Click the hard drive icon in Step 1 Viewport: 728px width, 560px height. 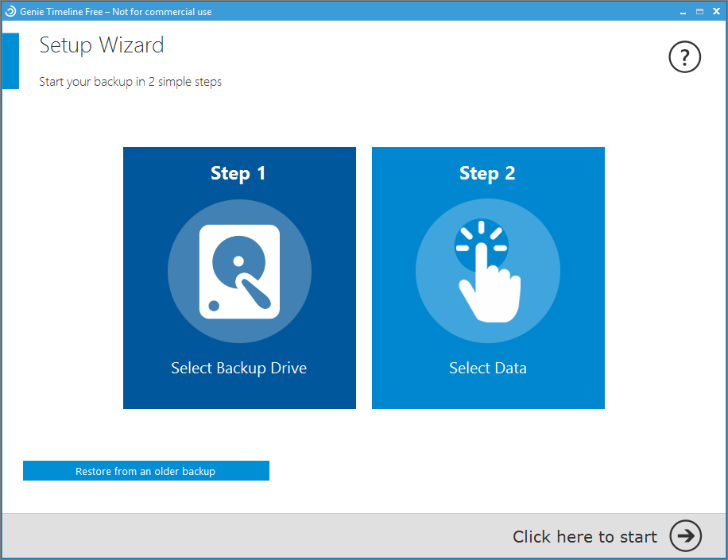click(239, 272)
